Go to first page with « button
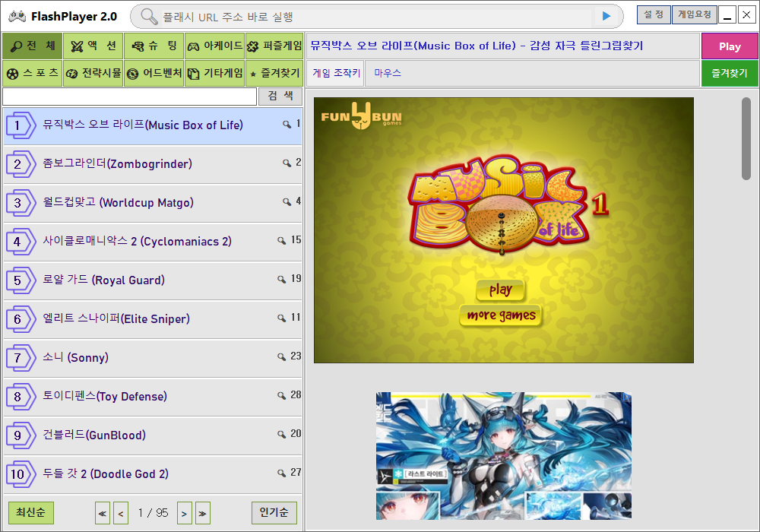Viewport: 760px width, 532px height. point(103,513)
